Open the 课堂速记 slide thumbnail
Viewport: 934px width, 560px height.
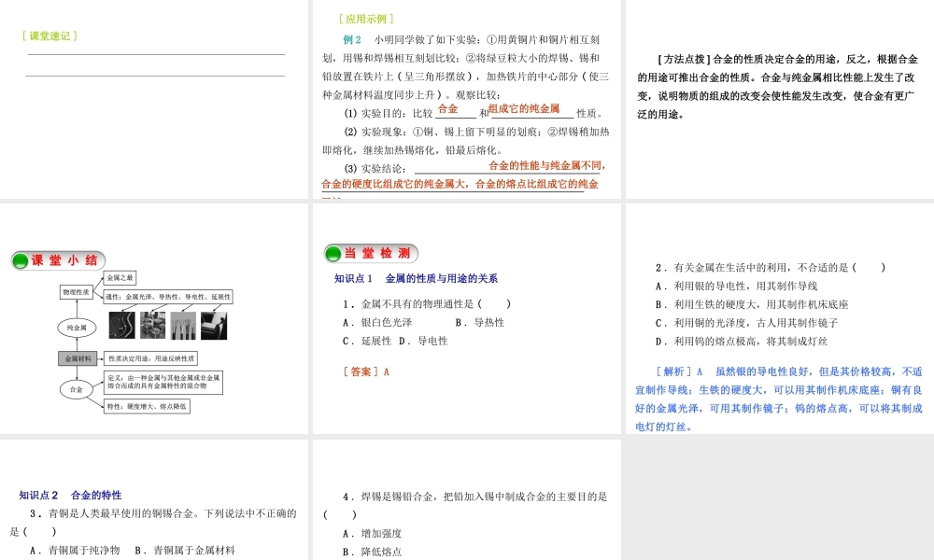(x=154, y=99)
